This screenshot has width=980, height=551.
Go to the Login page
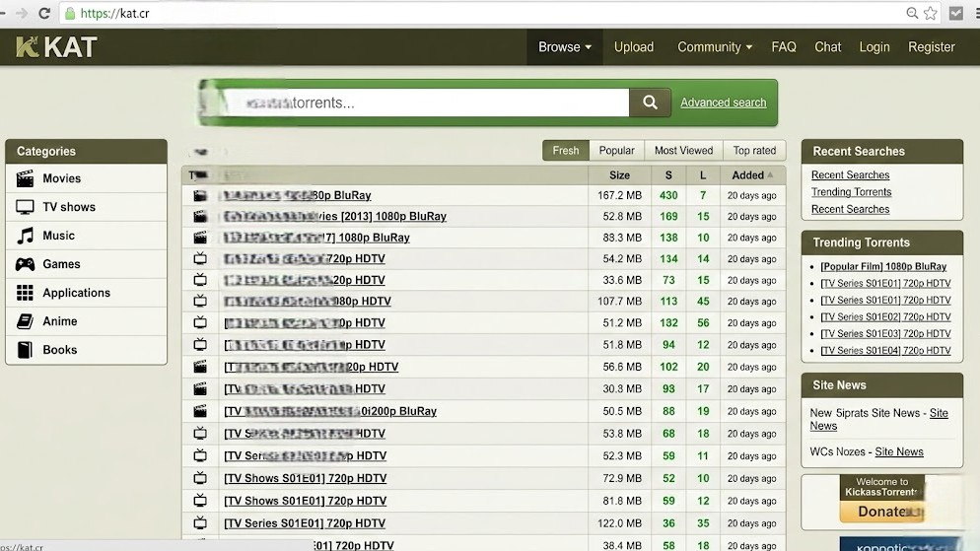[x=874, y=47]
